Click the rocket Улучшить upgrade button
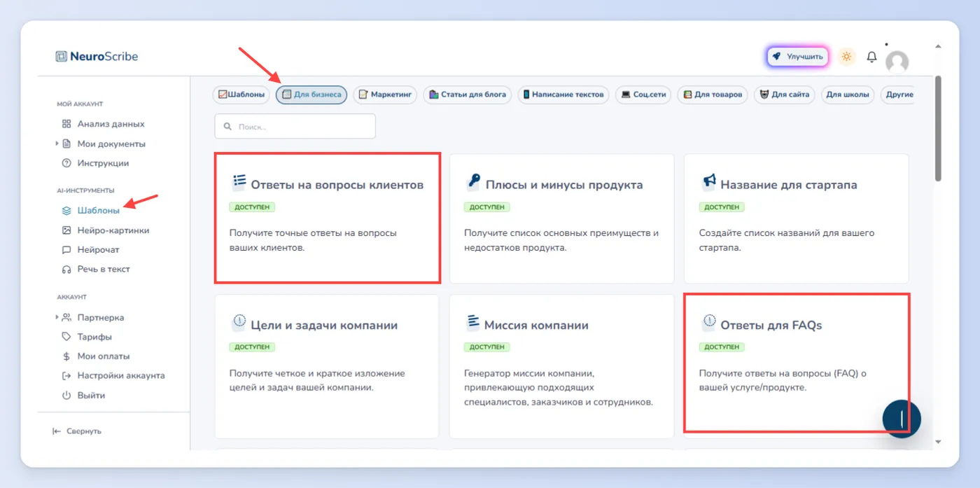The image size is (980, 488). [x=798, y=57]
